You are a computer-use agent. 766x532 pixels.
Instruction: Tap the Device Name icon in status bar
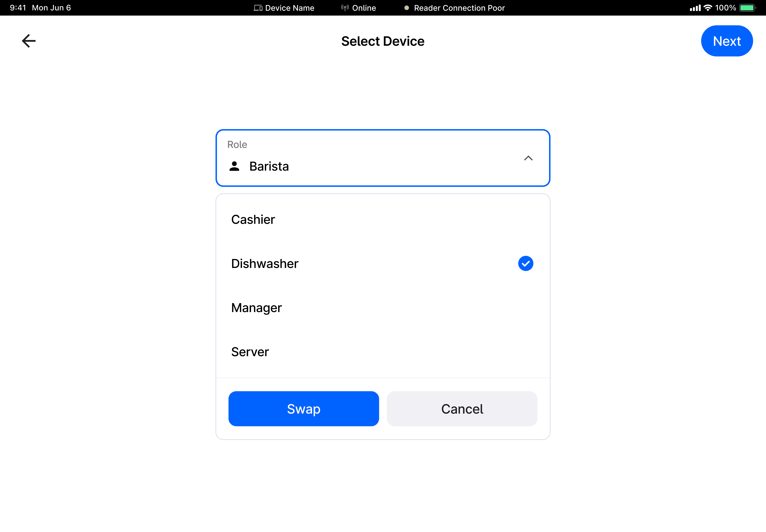click(258, 8)
